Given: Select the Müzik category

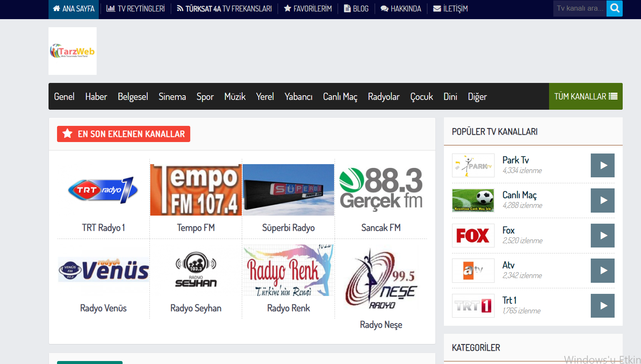Looking at the screenshot, I should pyautogui.click(x=235, y=97).
